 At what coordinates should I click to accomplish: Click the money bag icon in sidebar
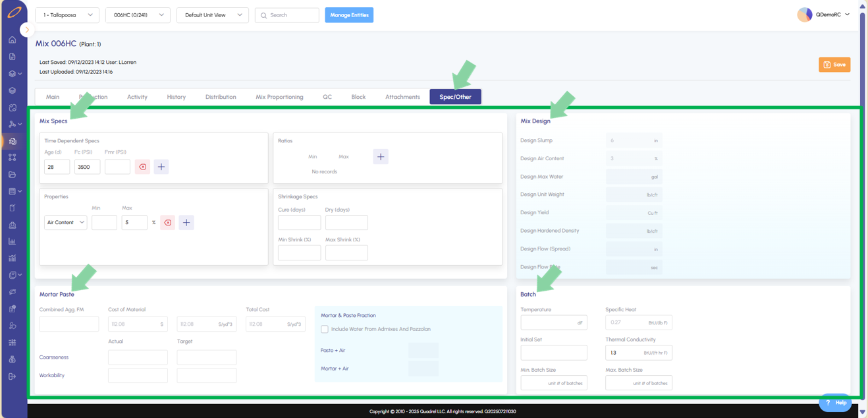[13, 360]
